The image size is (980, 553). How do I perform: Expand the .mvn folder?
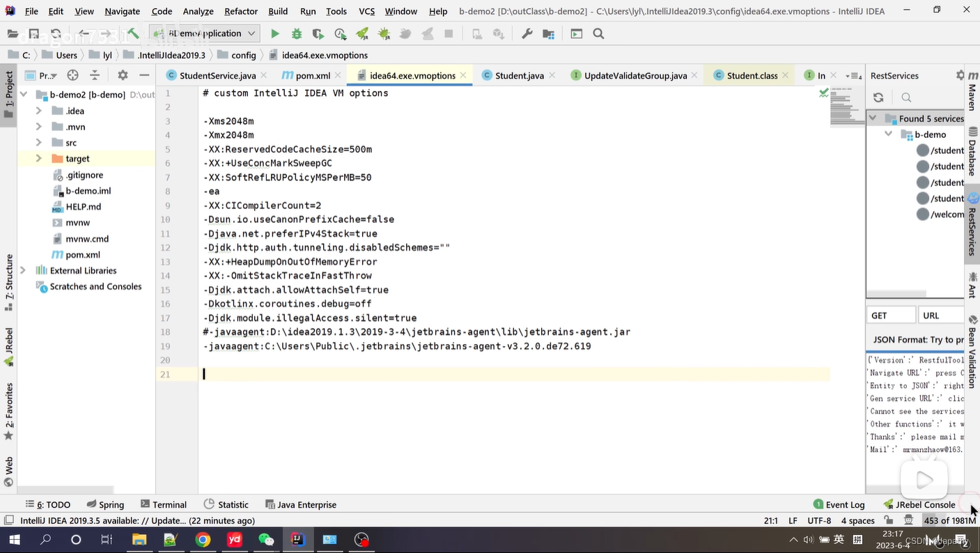[x=39, y=127]
